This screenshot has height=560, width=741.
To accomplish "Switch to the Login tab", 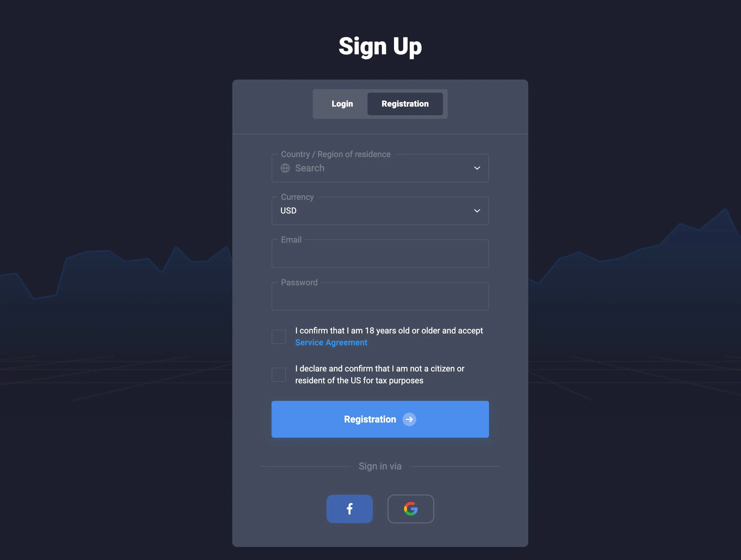I will 342,104.
